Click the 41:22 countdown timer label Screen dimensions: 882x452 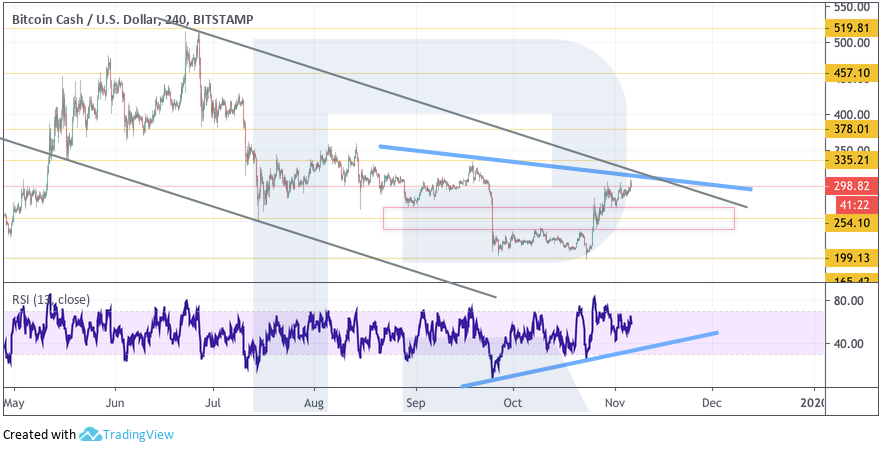[x=852, y=204]
